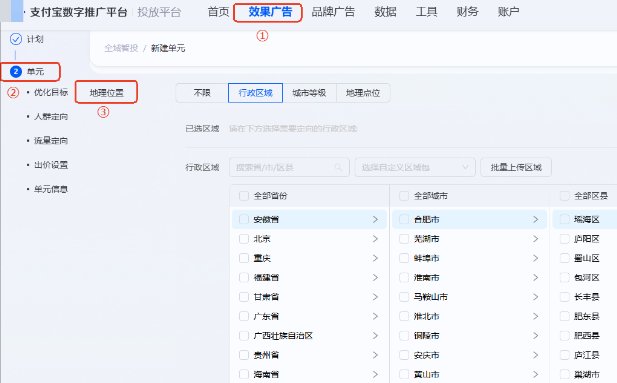Jump to 流量定向 section
Viewport: 617px width, 383px height.
[51, 141]
